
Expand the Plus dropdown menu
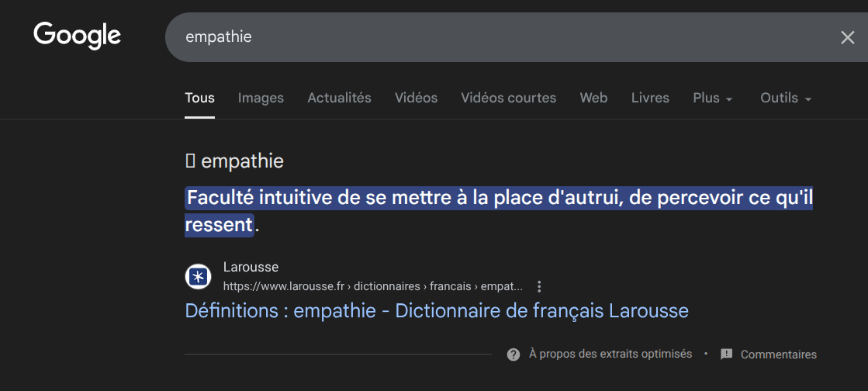[712, 99]
